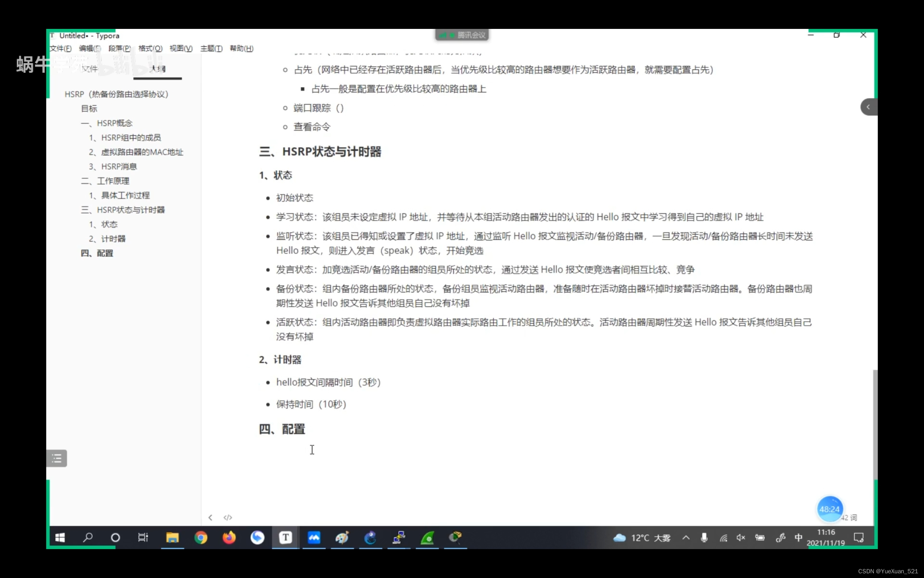Open the weather widget 12°C 大雾
This screenshot has height=578, width=924.
tap(642, 538)
